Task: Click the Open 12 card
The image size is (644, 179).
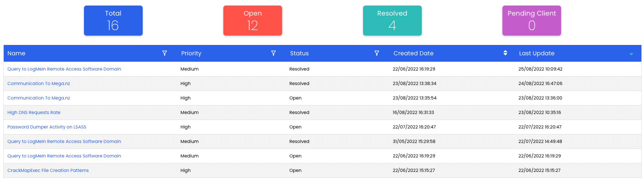Action: pos(253,20)
